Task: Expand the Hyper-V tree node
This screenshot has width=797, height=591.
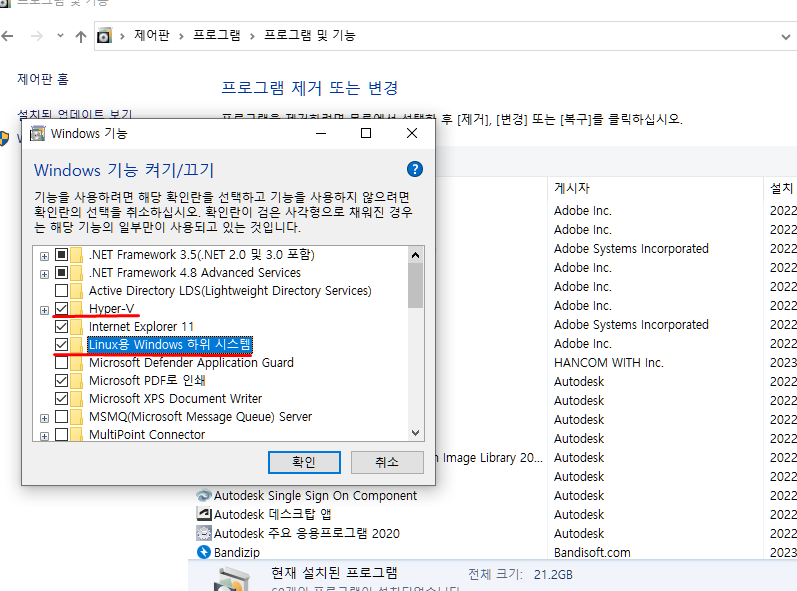Action: coord(44,310)
